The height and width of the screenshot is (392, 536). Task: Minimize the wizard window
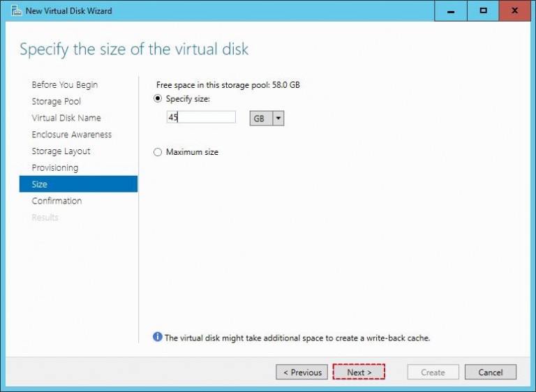451,11
